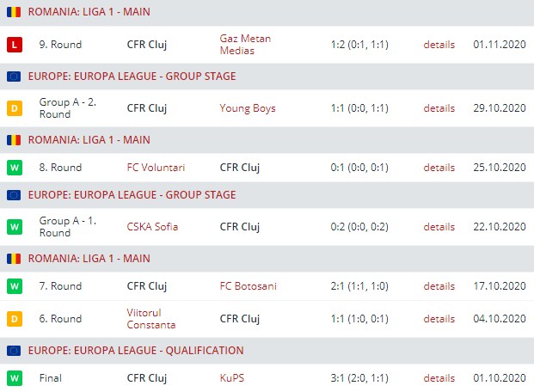Click the green W badge for FC Botosani match

coord(13,286)
